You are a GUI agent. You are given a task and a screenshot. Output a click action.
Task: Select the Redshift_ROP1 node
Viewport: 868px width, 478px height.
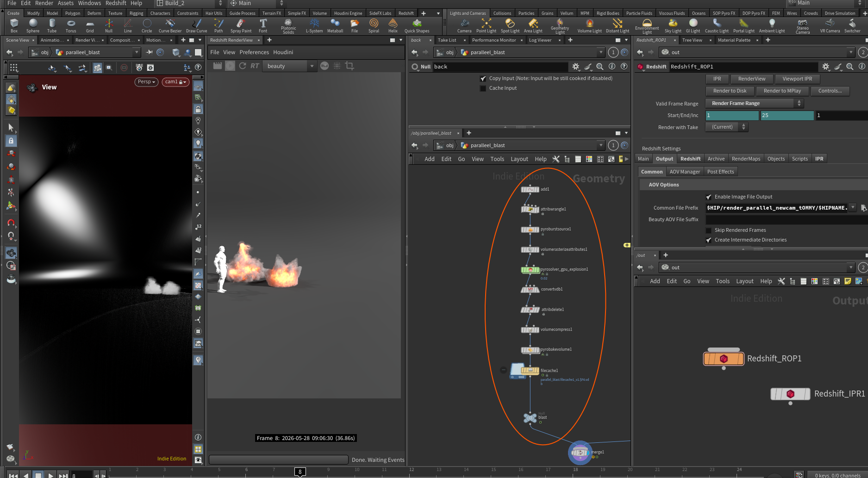pyautogui.click(x=724, y=359)
